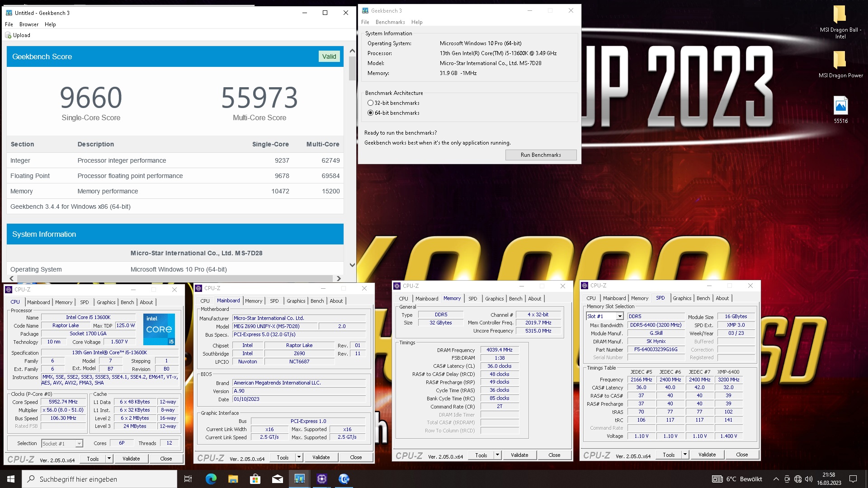This screenshot has width=868, height=488.
Task: Click Core Speed value 5952.74 MHz
Action: [63, 402]
